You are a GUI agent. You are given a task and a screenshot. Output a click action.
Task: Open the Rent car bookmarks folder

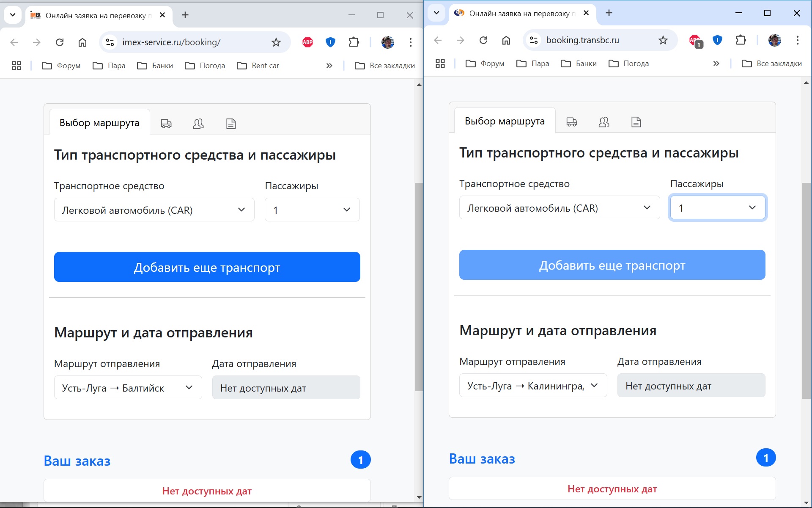258,66
